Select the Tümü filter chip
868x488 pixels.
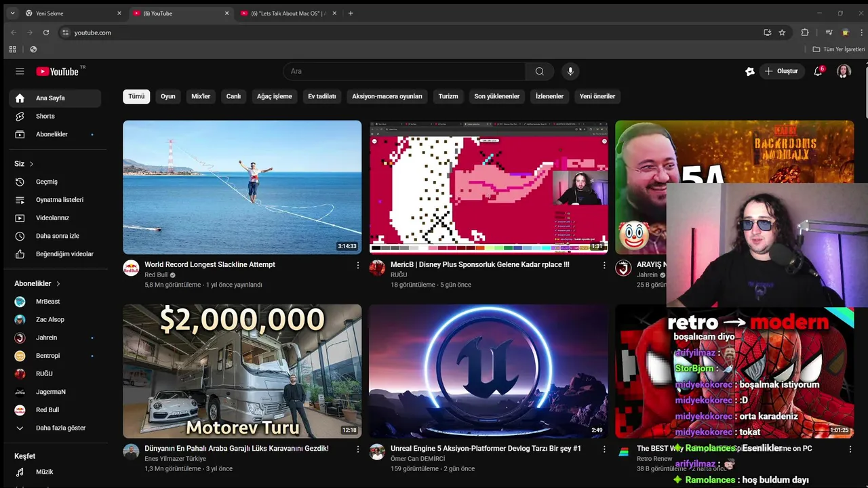pyautogui.click(x=136, y=96)
